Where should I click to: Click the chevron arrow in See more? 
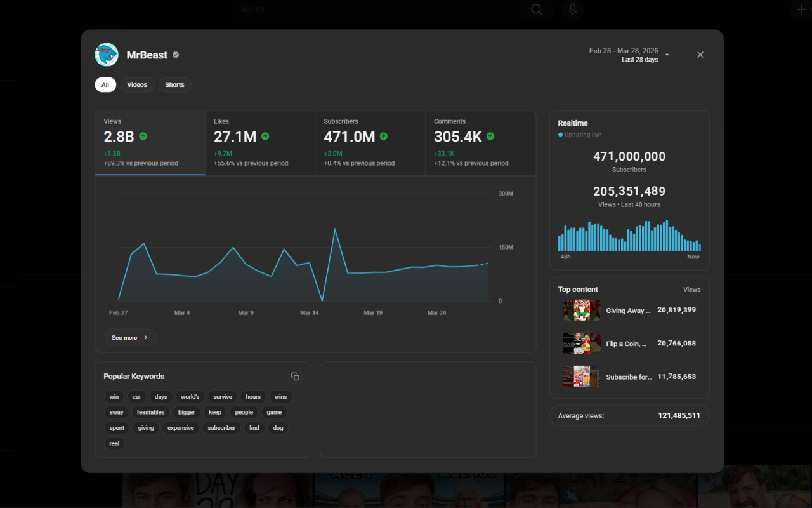[146, 338]
